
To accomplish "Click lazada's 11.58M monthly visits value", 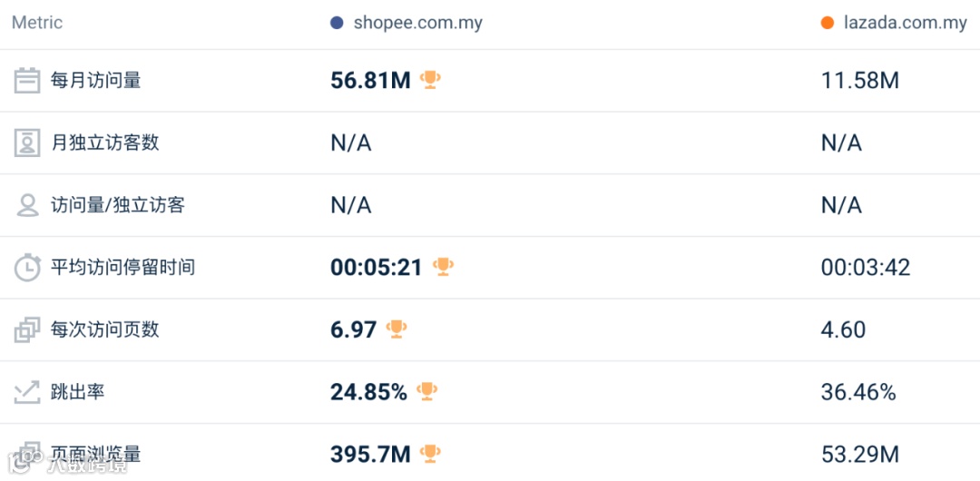I will (x=859, y=81).
